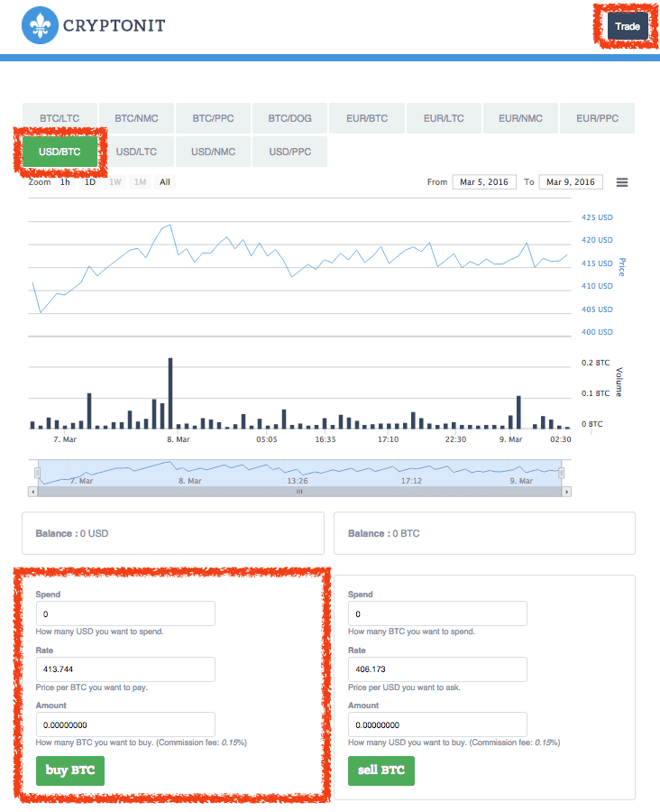This screenshot has width=660, height=812.
Task: Click the 16:35 time axis label
Action: (325, 439)
